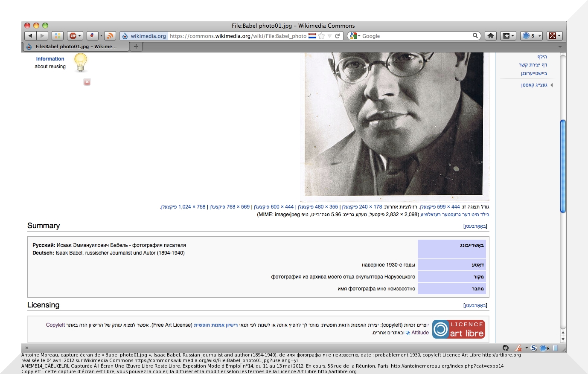Subscribe via the orange RSS feed icon
The width and height of the screenshot is (588, 374).
[110, 36]
